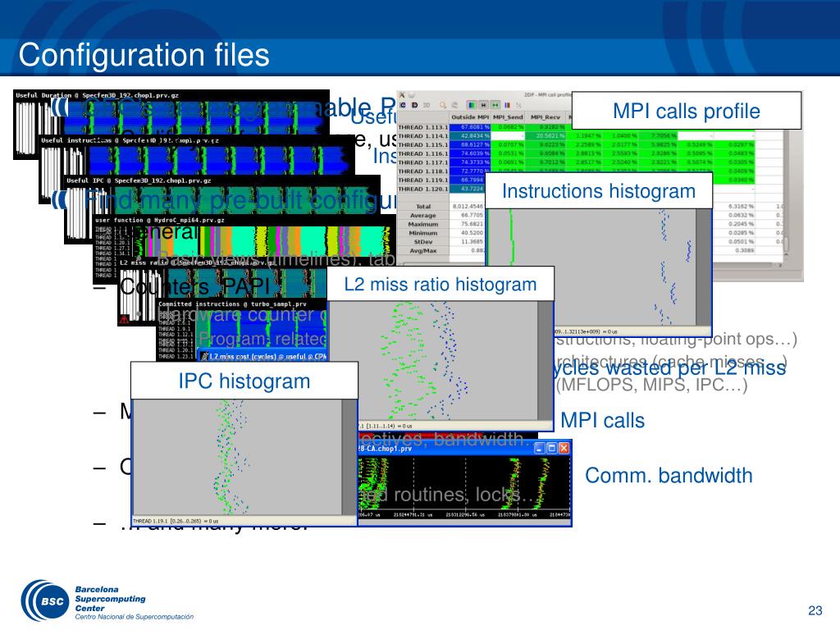Click the magnifier zoom icon in profile toolbar
Viewport: 840px width, 630px height.
coord(442,106)
